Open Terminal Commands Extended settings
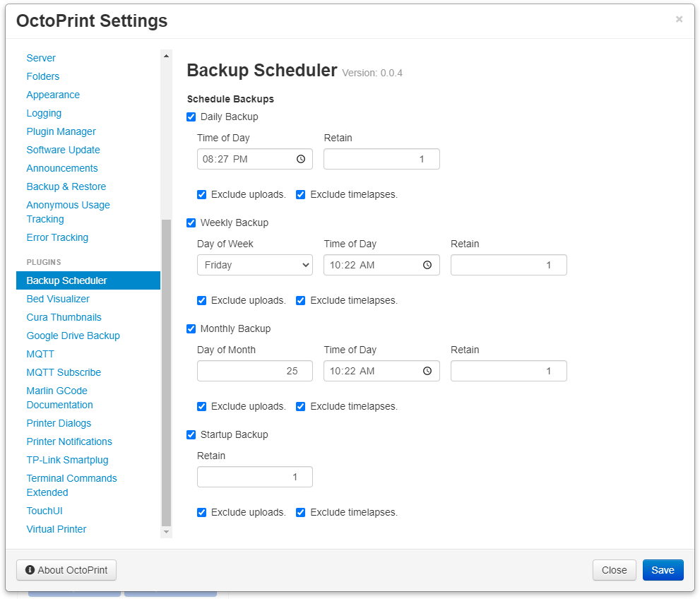 pyautogui.click(x=71, y=485)
